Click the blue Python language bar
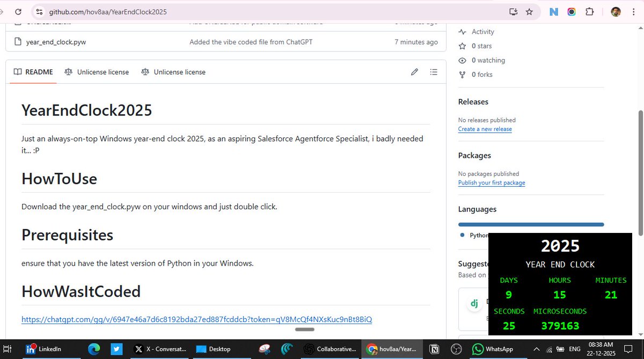 531,224
